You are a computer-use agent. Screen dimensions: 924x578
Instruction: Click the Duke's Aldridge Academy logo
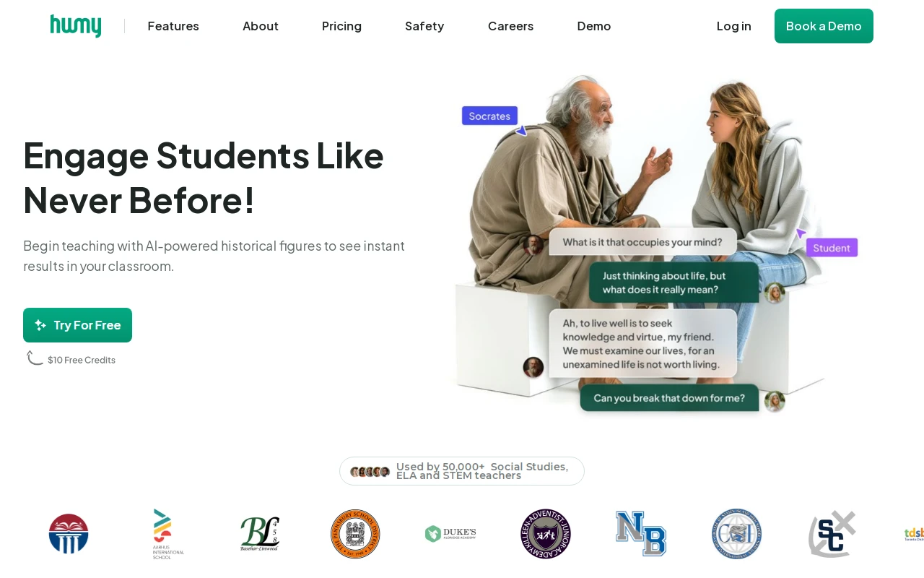450,534
